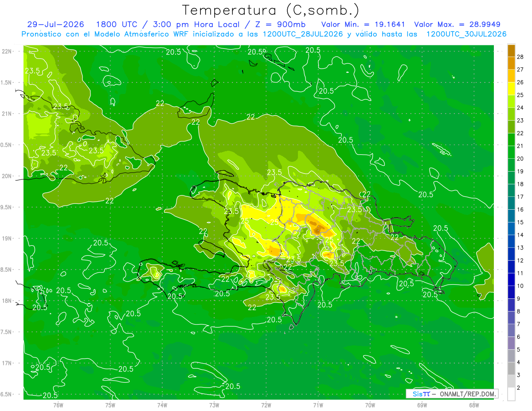The image size is (532, 411).
Task: Click the valid-until time "1200UTC_30JUL2026"
Action: pos(466,34)
